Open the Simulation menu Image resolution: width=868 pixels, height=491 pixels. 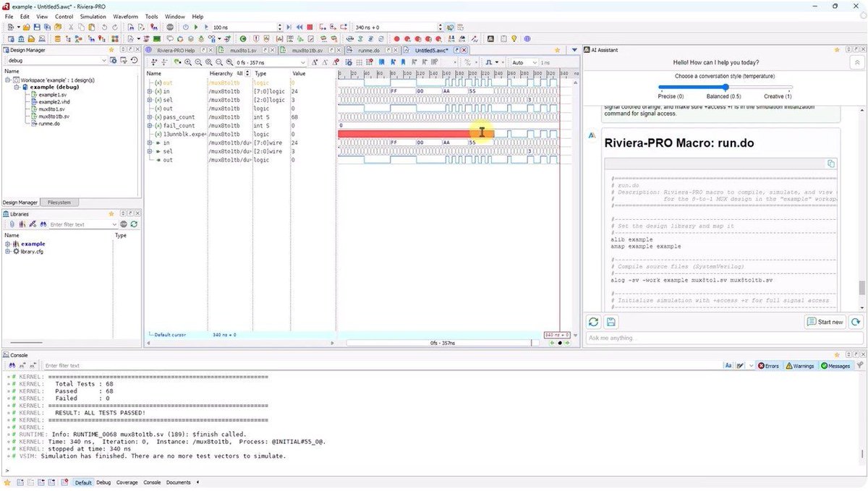(93, 16)
